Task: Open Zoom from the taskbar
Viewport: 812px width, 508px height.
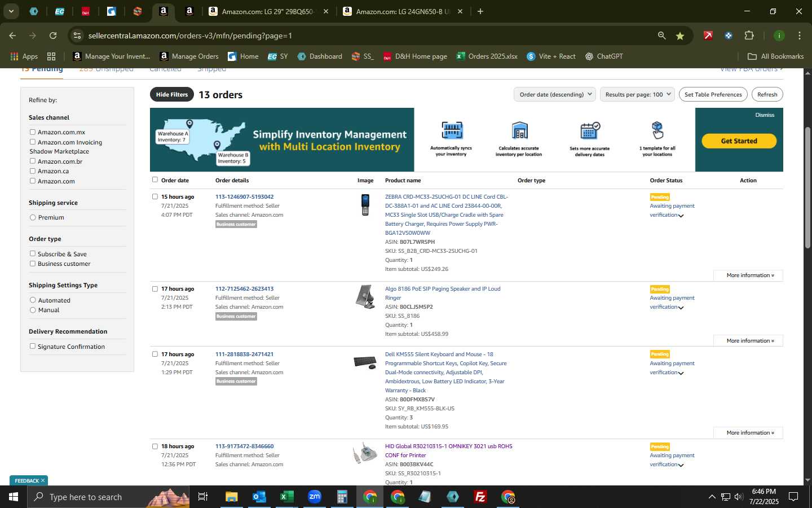Action: 314,497
